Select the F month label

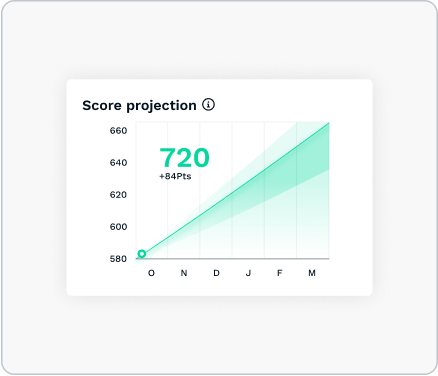[280, 273]
